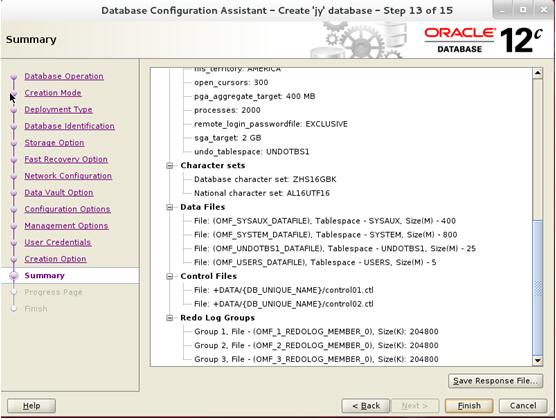The height and width of the screenshot is (420, 556).
Task: Select the OMF_SYSAUX_DATAFILE file row
Action: (x=325, y=221)
